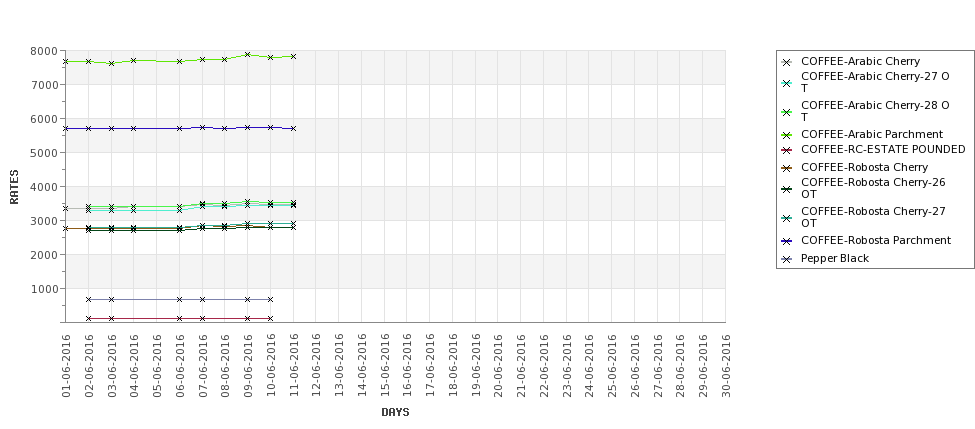Click the 25-06-2016 date label
Screen dimensions: 975x429
coord(612,366)
